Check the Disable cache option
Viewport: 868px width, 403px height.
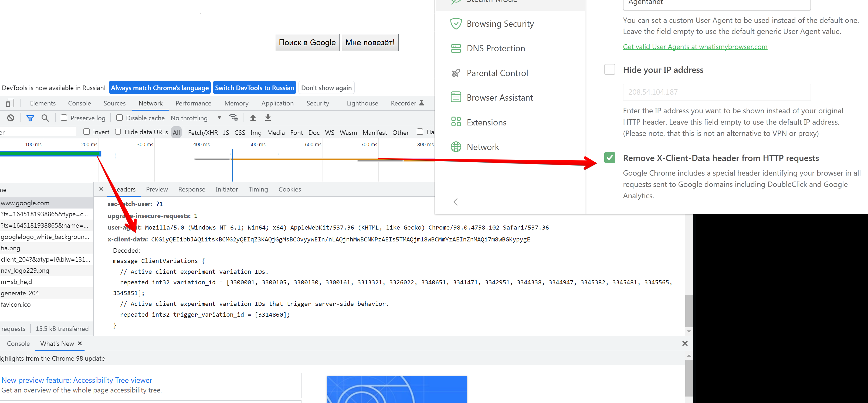(x=120, y=118)
